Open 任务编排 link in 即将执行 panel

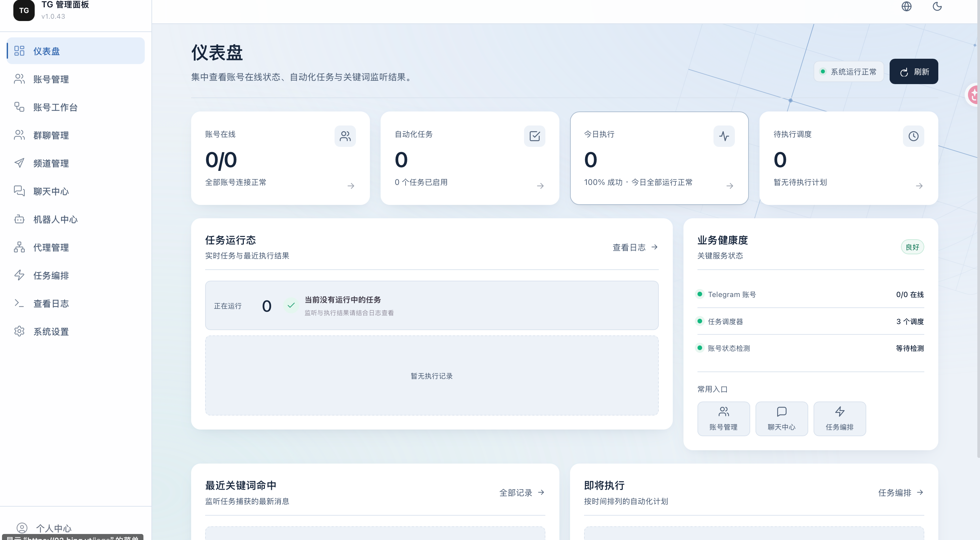901,492
